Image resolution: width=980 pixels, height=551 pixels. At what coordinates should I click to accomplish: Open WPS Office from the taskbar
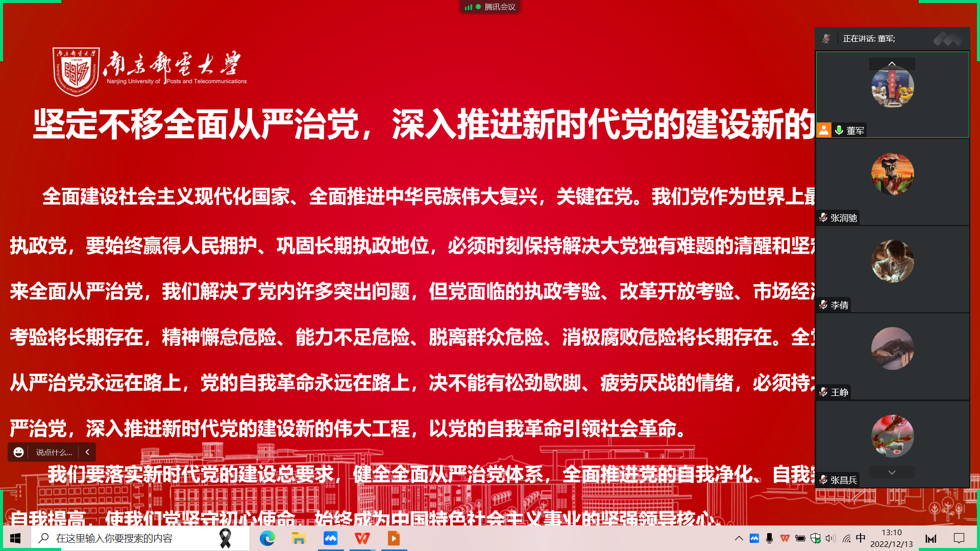click(362, 538)
